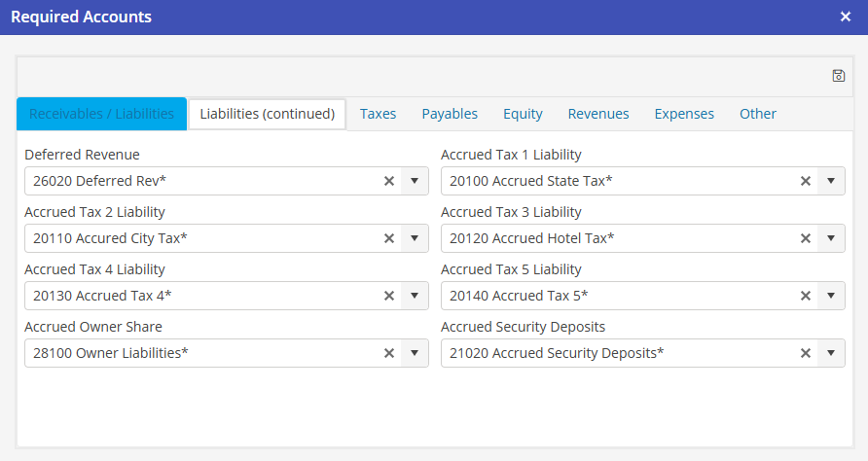Open the Accrued Security Deposits dropdown list

click(830, 353)
